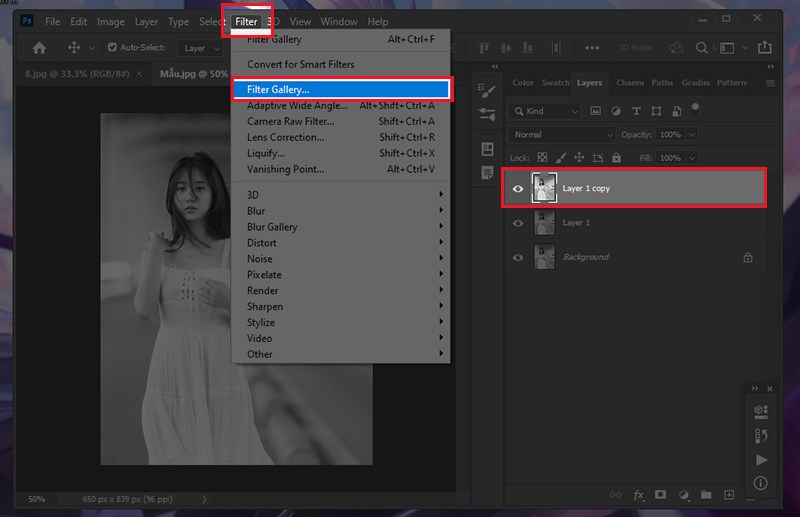This screenshot has width=800, height=517.
Task: Click the Fill 100% field
Action: (670, 158)
